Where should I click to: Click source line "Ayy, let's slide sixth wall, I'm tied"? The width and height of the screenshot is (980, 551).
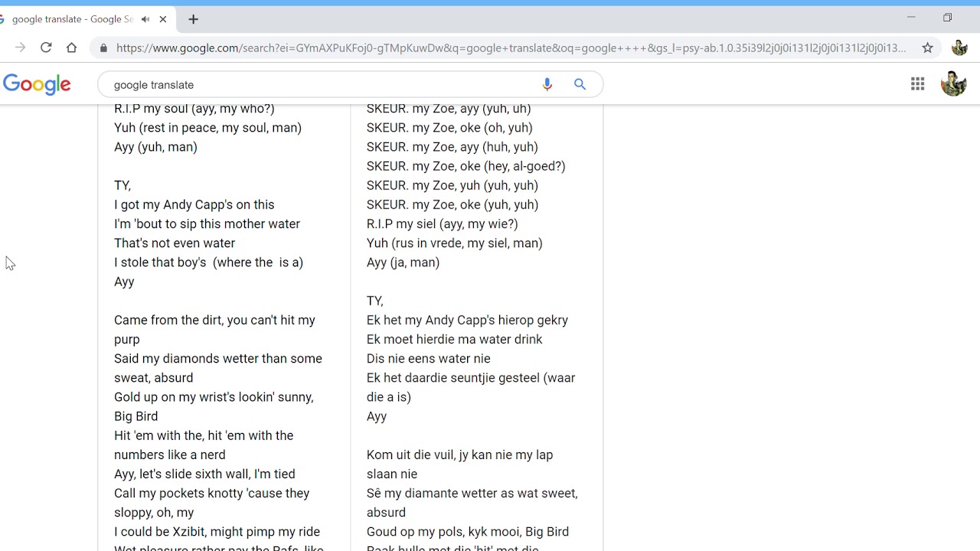[204, 474]
